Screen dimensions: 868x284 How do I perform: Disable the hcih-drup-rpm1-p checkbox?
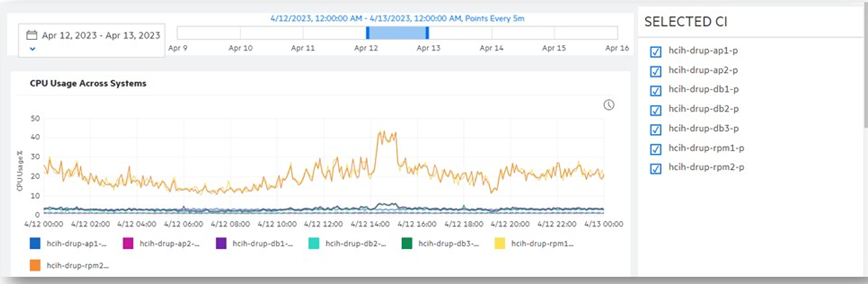[x=655, y=149]
